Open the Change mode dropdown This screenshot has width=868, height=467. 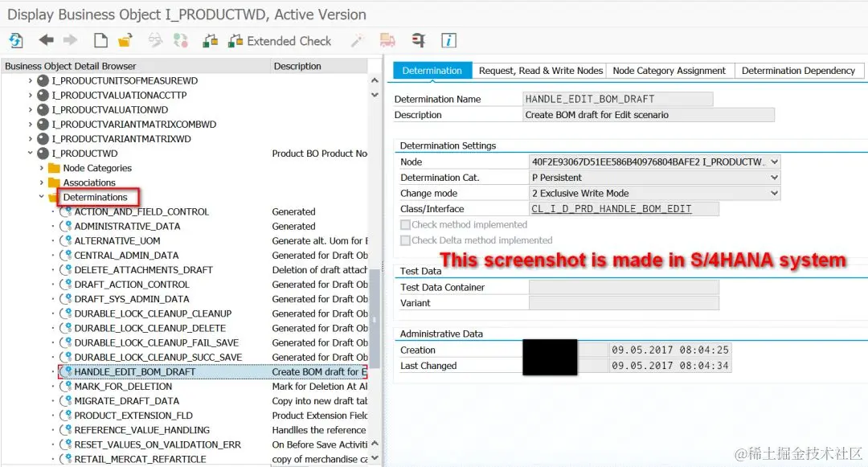tap(775, 193)
